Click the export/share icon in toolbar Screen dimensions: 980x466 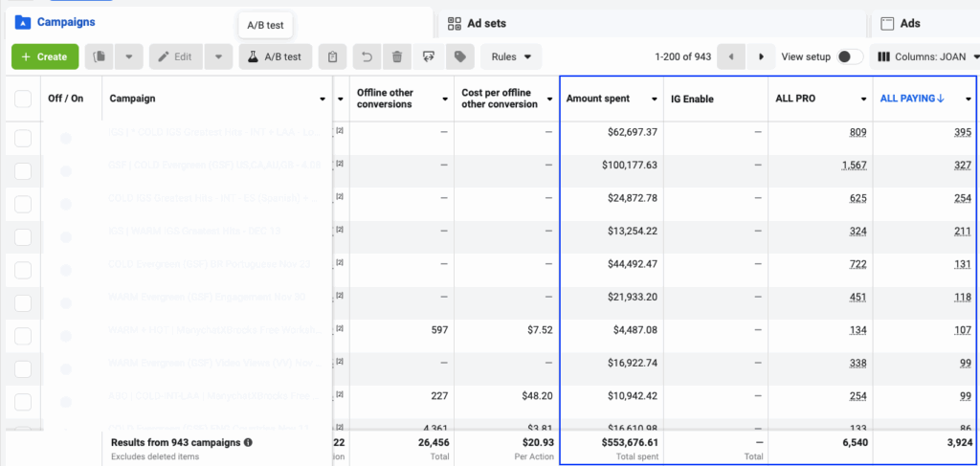pyautogui.click(x=429, y=56)
